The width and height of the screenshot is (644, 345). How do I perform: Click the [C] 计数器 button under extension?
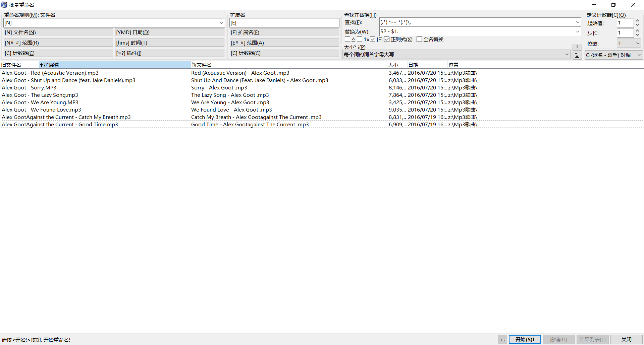point(284,53)
